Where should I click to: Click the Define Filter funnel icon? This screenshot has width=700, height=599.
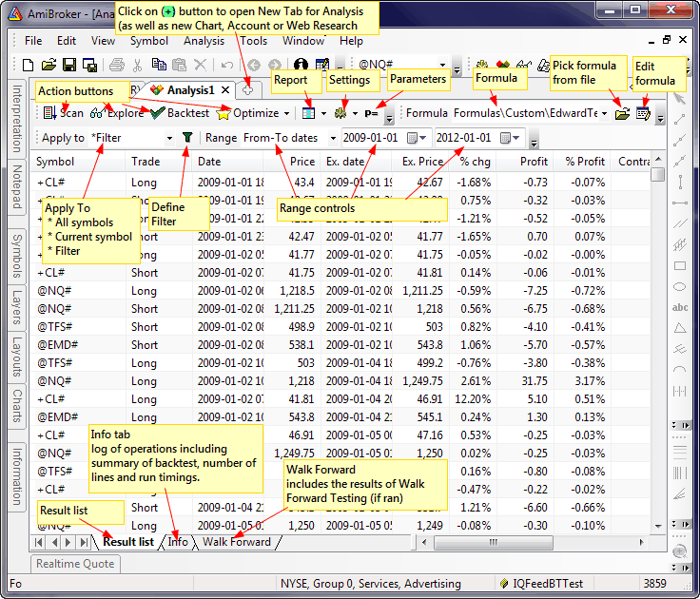tap(187, 138)
